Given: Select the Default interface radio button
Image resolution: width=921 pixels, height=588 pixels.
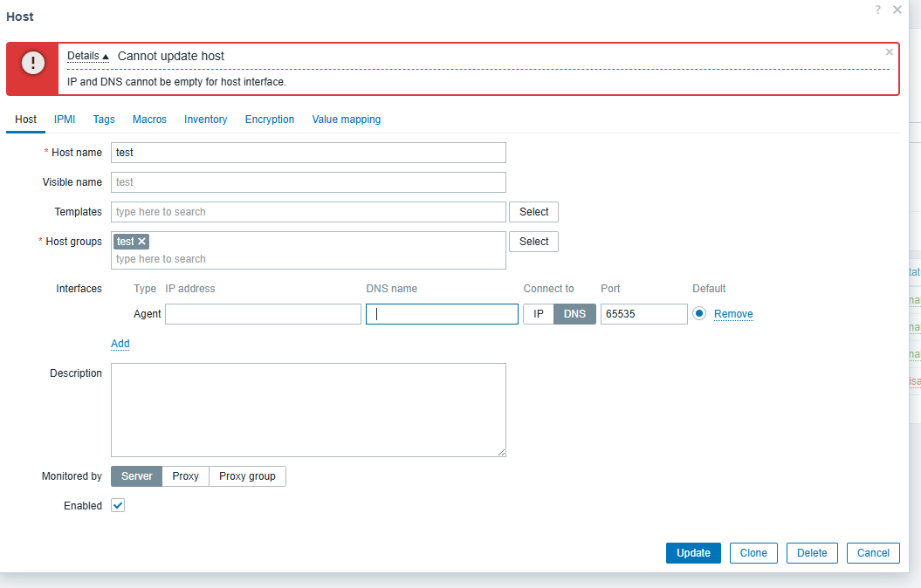Looking at the screenshot, I should 699,314.
